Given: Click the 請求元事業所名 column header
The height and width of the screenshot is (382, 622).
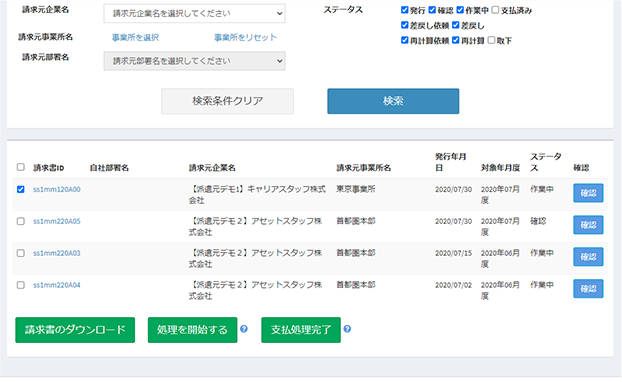Looking at the screenshot, I should pos(364,168).
